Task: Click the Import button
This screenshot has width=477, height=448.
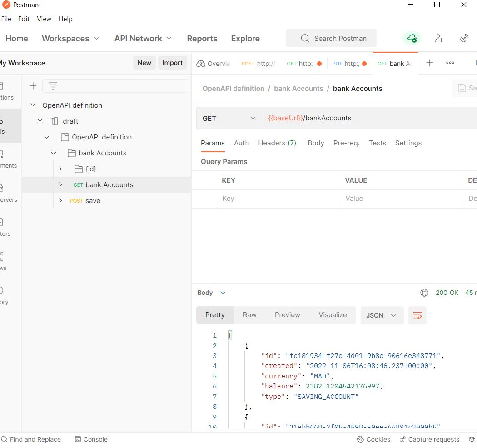Action: pos(172,63)
